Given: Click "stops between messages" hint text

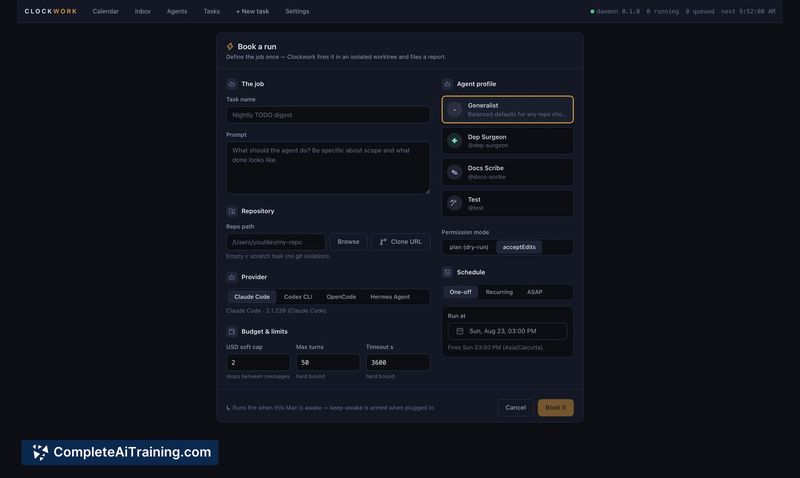Looking at the screenshot, I should 258,376.
